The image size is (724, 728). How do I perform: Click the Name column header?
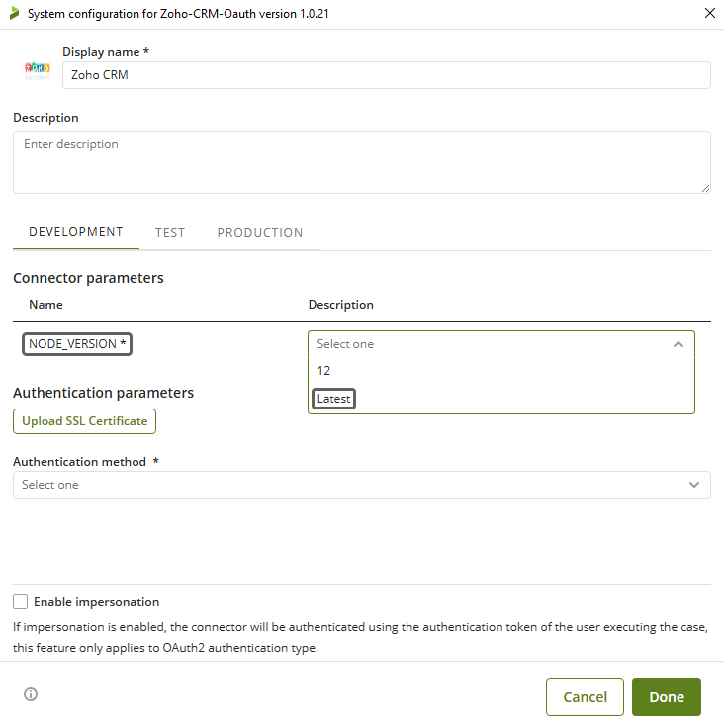click(45, 305)
